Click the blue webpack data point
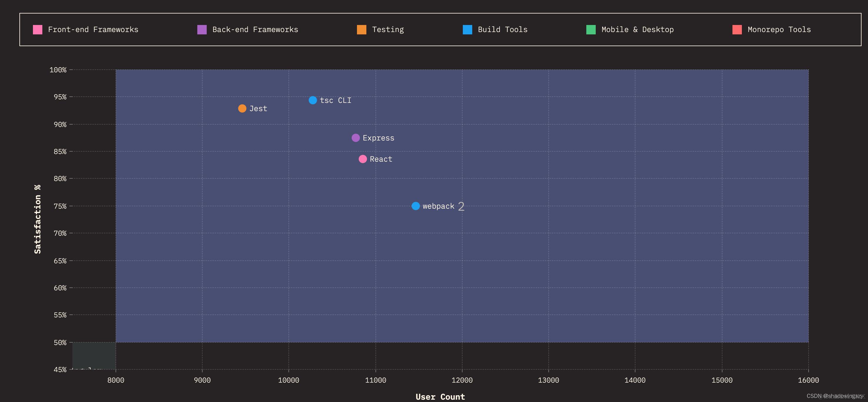The image size is (868, 402). point(415,206)
